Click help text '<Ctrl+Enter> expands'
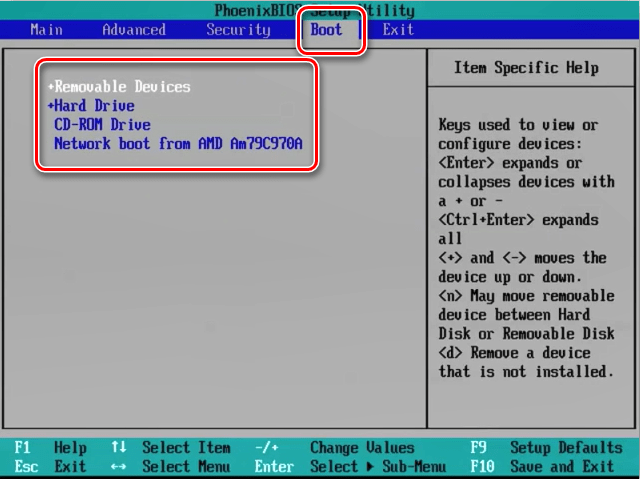Image resolution: width=640 pixels, height=479 pixels. [x=518, y=220]
